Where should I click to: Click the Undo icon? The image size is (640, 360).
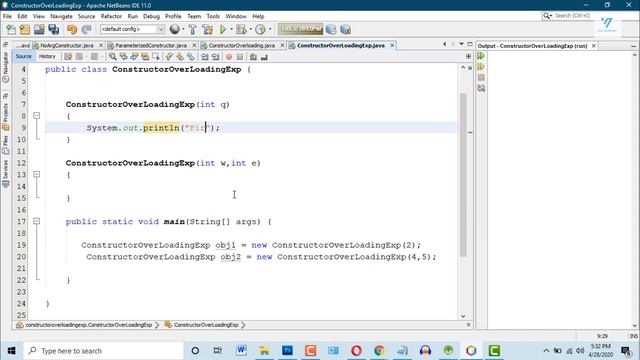[x=72, y=29]
